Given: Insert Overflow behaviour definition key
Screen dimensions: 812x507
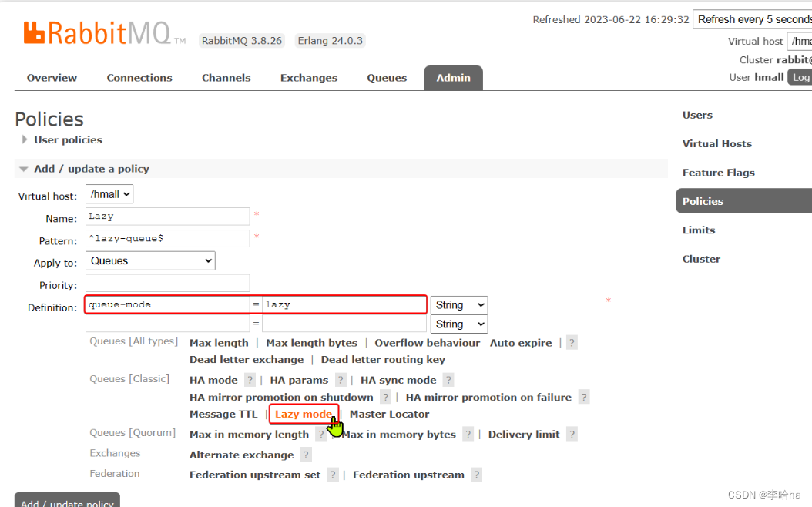Looking at the screenshot, I should (428, 343).
